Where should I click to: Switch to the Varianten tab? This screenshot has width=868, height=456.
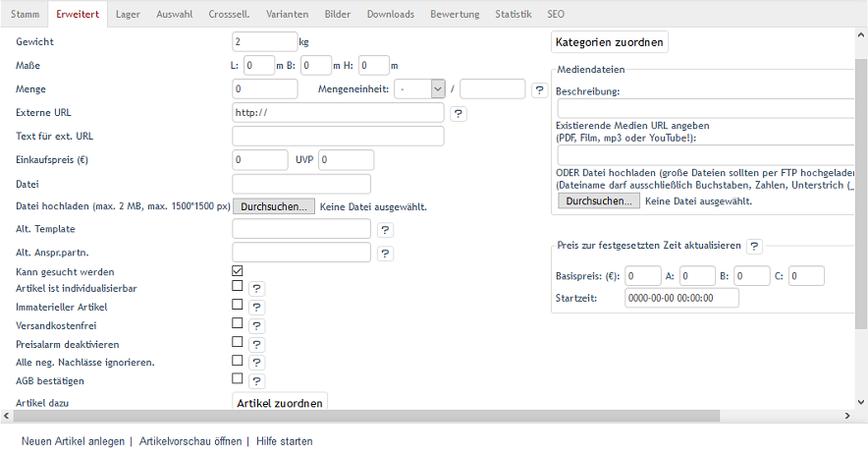point(289,15)
